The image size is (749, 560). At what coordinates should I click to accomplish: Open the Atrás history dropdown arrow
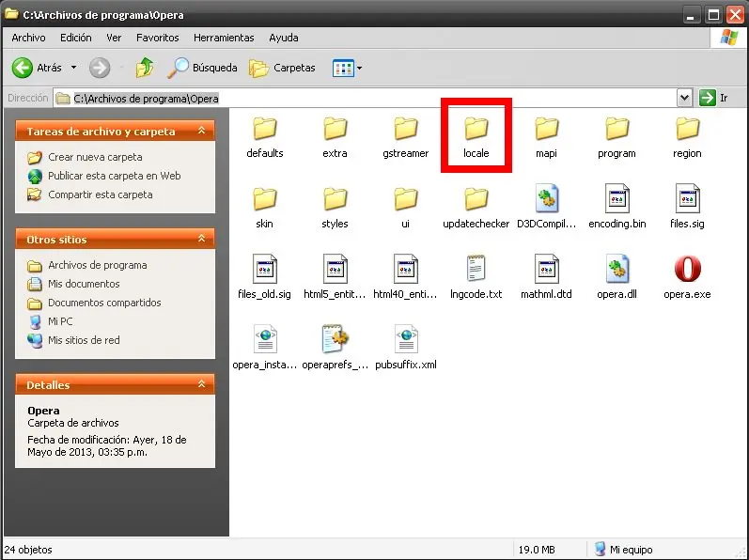coord(73,68)
